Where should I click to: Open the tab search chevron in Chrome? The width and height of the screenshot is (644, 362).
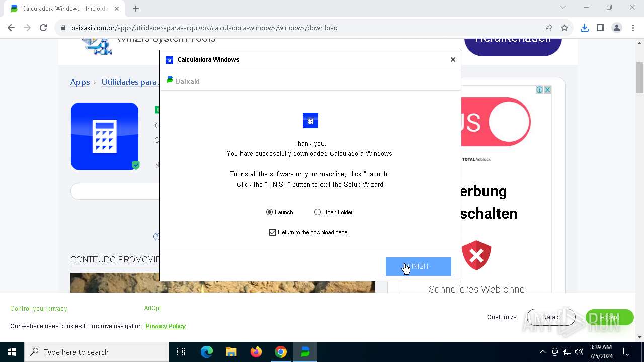[563, 7]
